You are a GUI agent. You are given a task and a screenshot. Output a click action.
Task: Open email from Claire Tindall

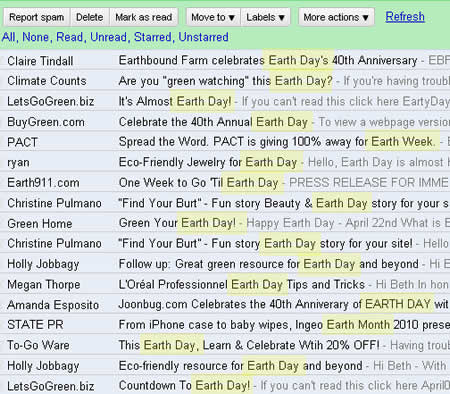coord(225,60)
